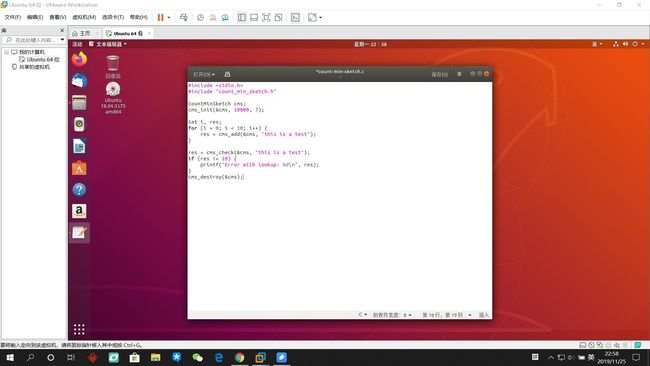Image resolution: width=650 pixels, height=366 pixels.
Task: Close the library panel
Action: click(x=62, y=31)
